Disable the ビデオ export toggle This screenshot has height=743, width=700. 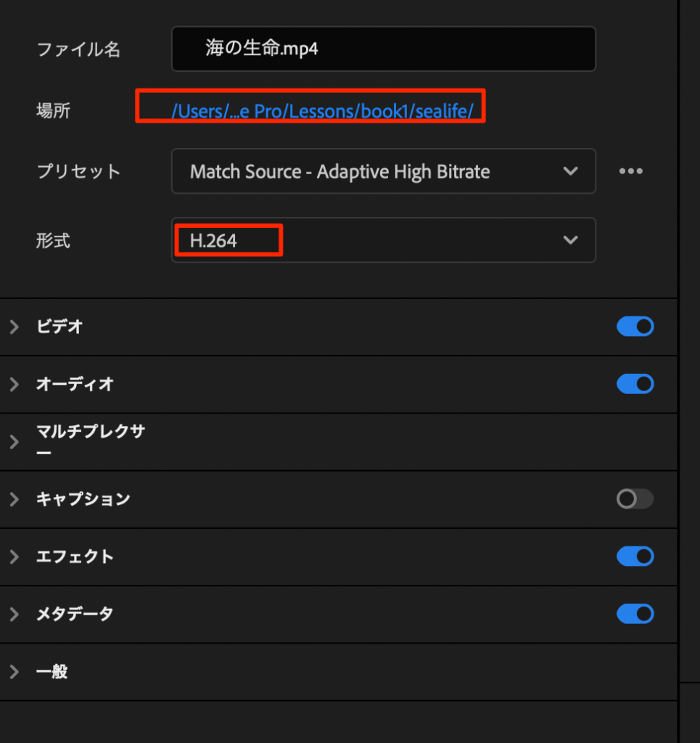click(635, 327)
